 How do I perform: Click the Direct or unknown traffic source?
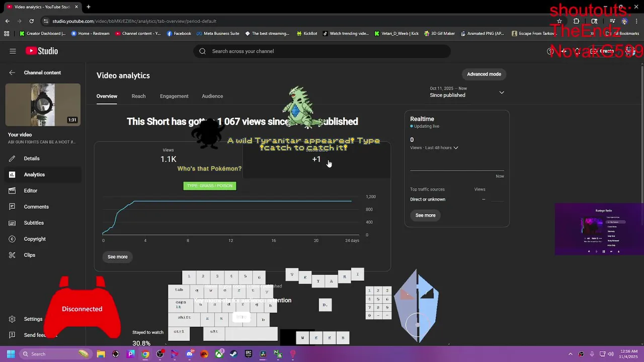tap(428, 199)
